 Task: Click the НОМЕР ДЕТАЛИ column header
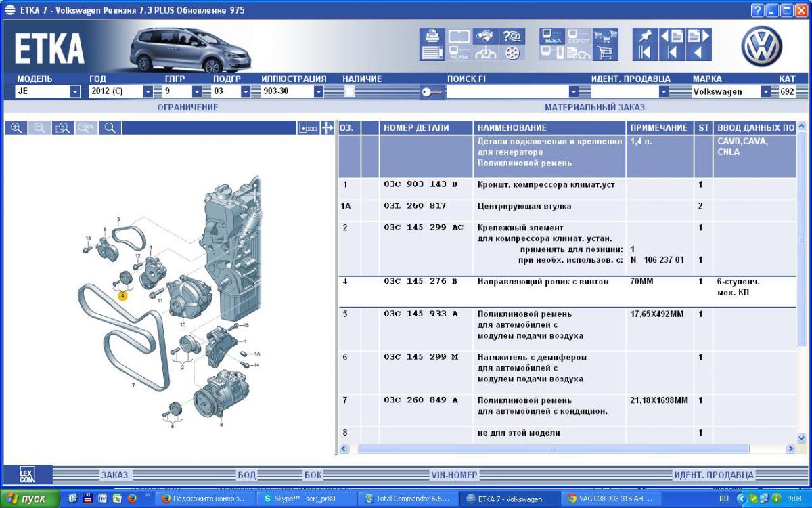click(426, 127)
